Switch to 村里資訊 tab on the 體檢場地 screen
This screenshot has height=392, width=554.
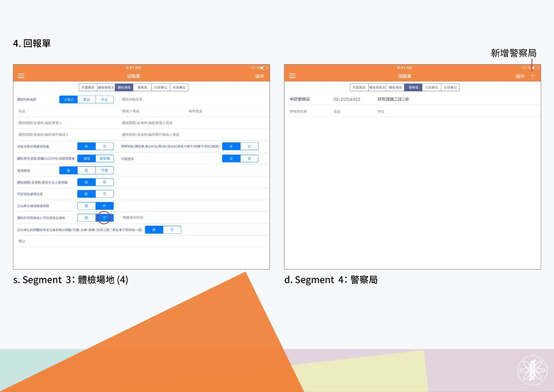tap(88, 87)
